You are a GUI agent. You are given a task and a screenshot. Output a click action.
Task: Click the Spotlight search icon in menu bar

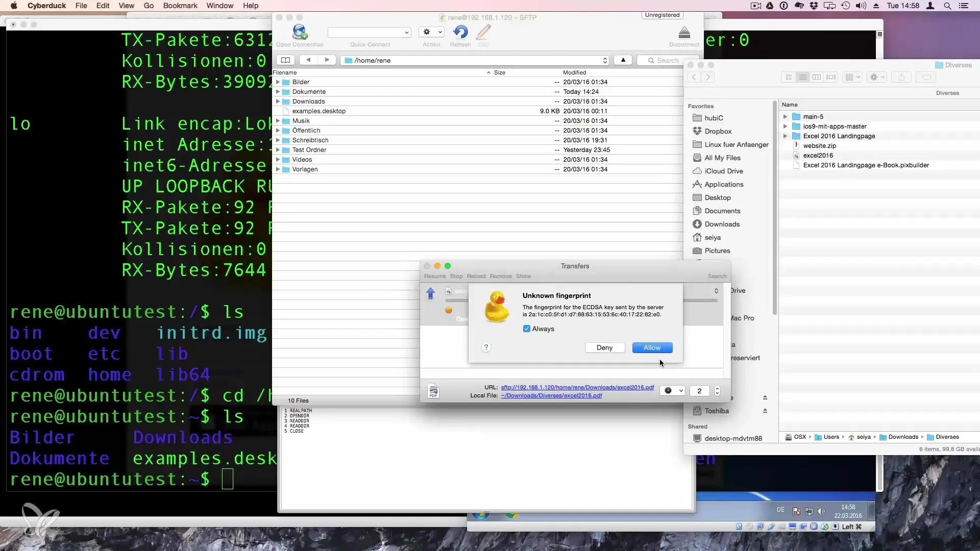click(x=947, y=6)
